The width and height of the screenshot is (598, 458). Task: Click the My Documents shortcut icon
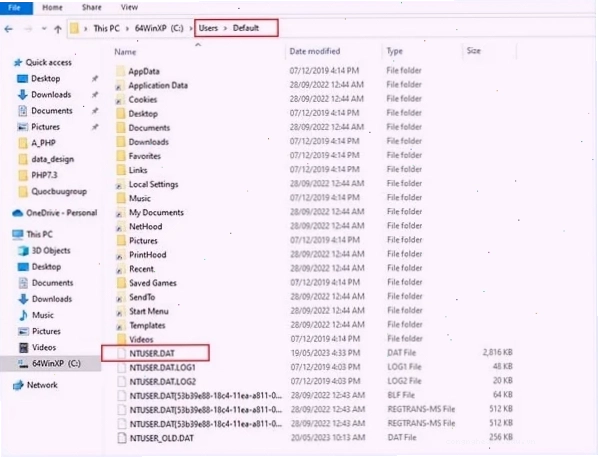click(121, 212)
